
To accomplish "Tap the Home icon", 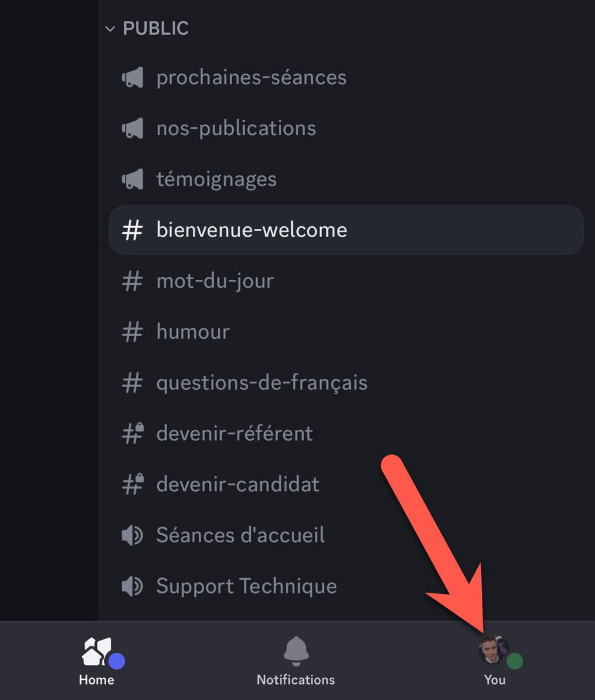I will [x=97, y=651].
